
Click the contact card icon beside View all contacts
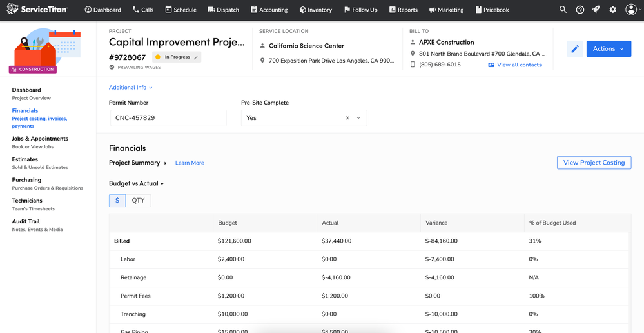[x=491, y=65]
